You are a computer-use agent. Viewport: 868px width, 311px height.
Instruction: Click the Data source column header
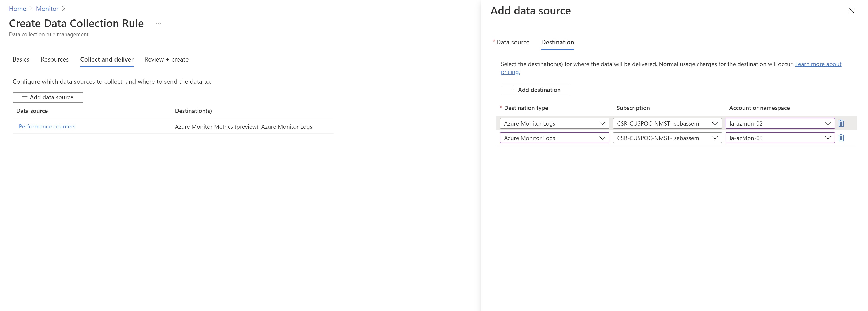(x=32, y=111)
